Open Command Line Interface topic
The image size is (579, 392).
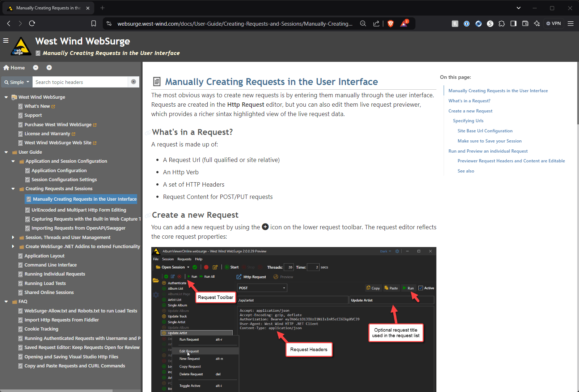click(x=51, y=265)
